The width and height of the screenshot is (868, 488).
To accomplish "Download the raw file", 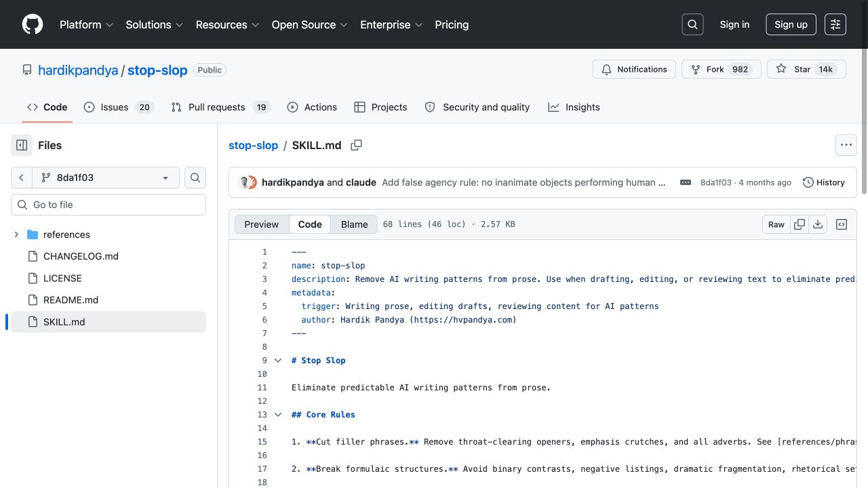I will 818,224.
